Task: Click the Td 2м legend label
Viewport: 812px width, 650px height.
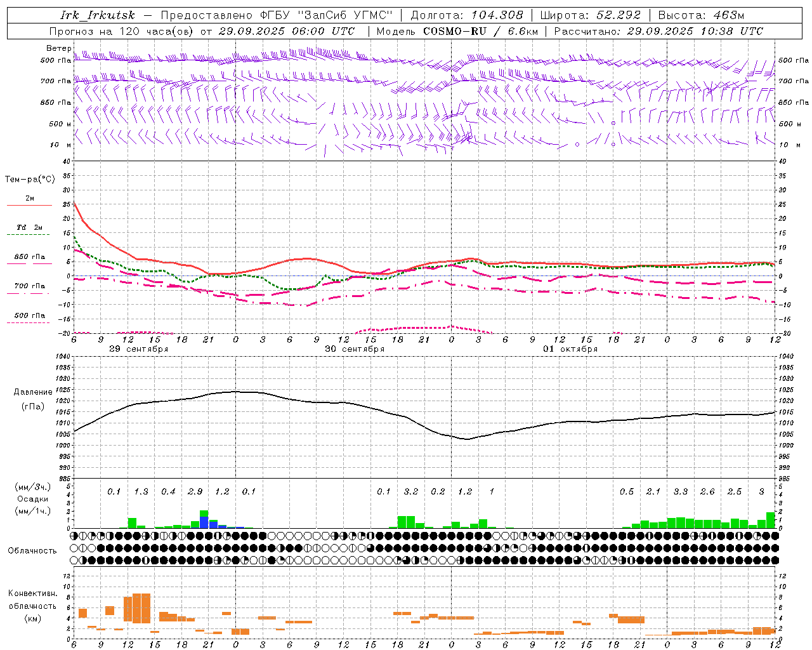Action: [x=29, y=227]
